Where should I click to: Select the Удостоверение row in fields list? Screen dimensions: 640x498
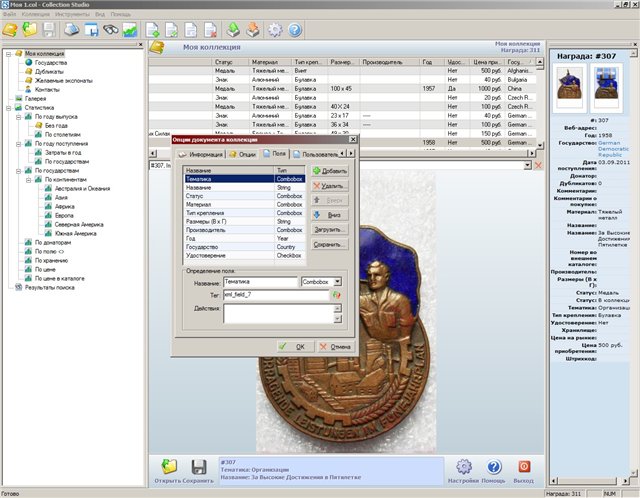tap(244, 256)
